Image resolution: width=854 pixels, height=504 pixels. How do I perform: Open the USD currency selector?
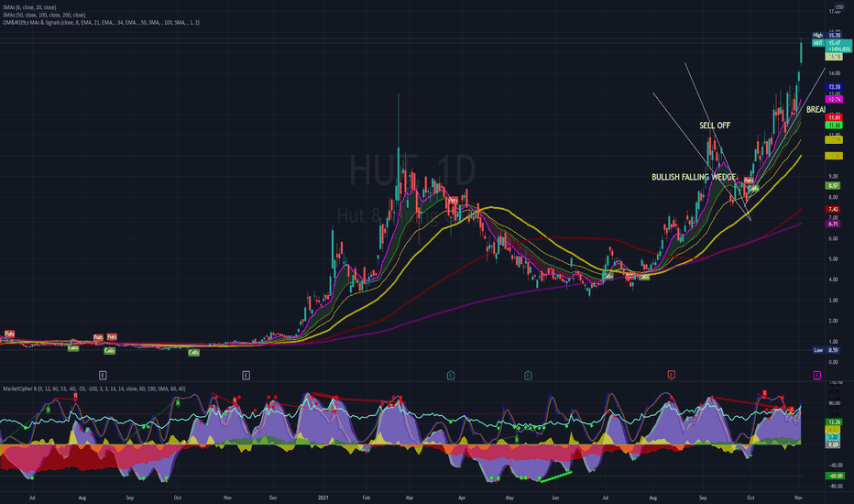coord(839,6)
